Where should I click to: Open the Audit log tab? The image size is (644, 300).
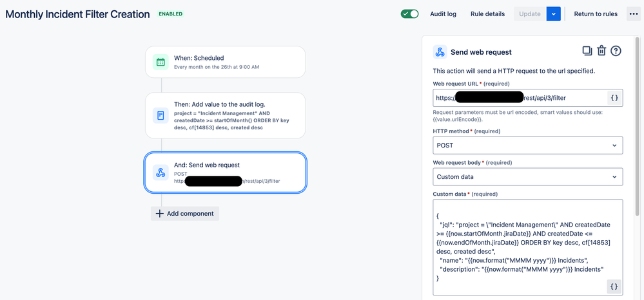pyautogui.click(x=443, y=14)
